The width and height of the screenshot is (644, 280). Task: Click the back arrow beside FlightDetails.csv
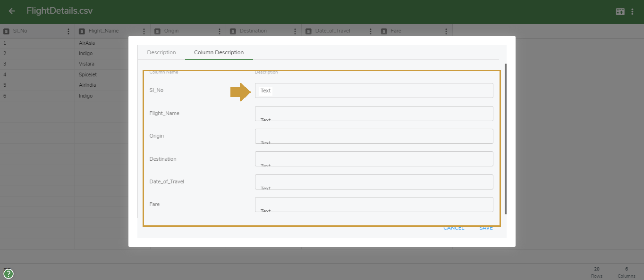pyautogui.click(x=11, y=11)
